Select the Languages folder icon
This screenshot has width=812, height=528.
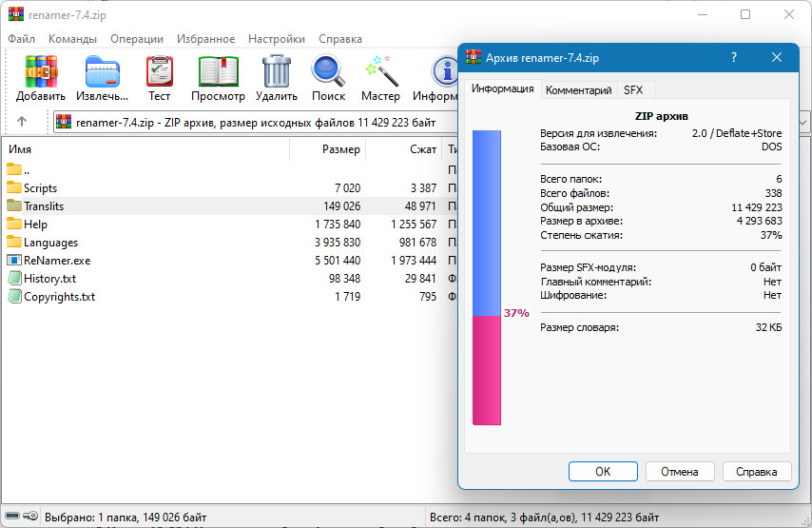14,242
